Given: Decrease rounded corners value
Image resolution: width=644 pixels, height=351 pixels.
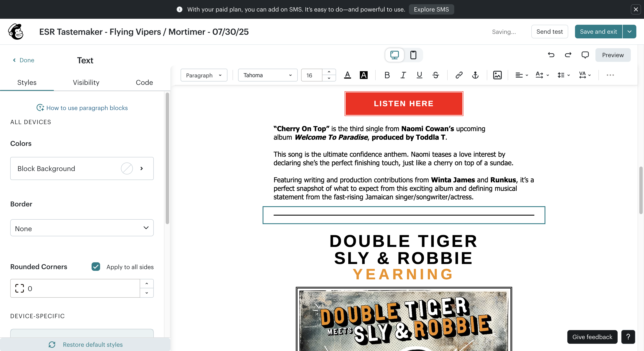Looking at the screenshot, I should (x=147, y=293).
